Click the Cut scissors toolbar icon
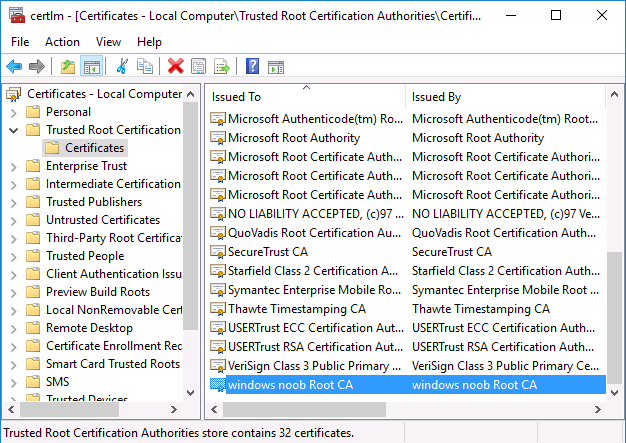This screenshot has width=626, height=443. point(122,66)
